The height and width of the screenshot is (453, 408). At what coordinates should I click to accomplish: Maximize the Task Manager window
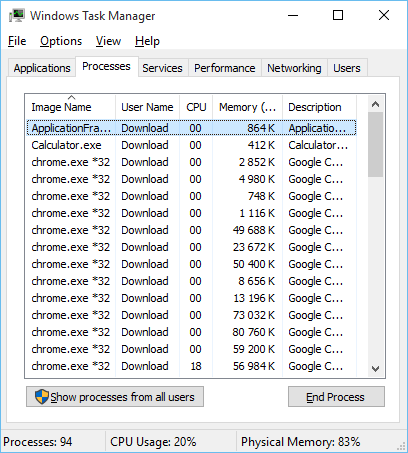point(338,15)
